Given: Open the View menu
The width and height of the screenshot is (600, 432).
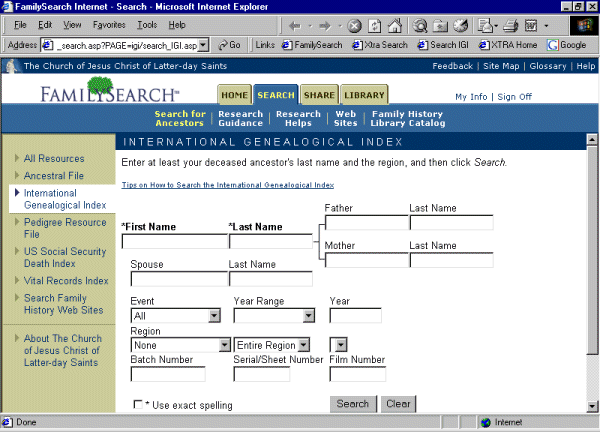Looking at the screenshot, I should (72, 25).
